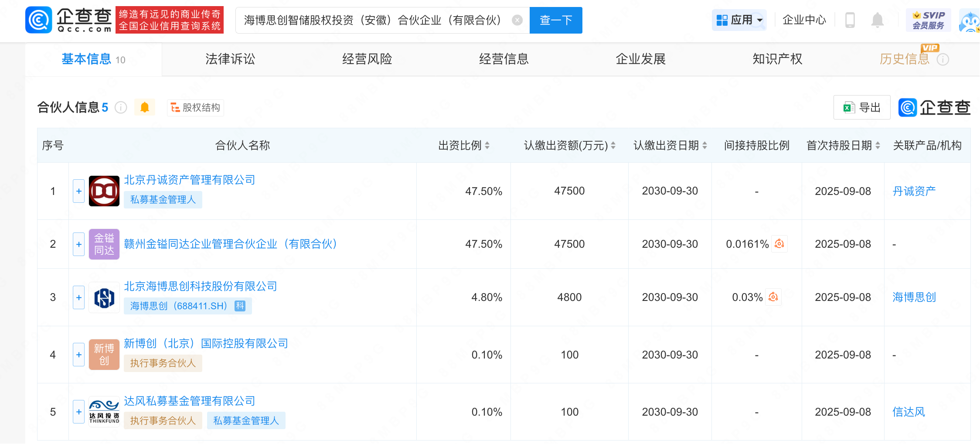980x444 pixels.
Task: Open 股权结构 view
Action: (x=195, y=107)
